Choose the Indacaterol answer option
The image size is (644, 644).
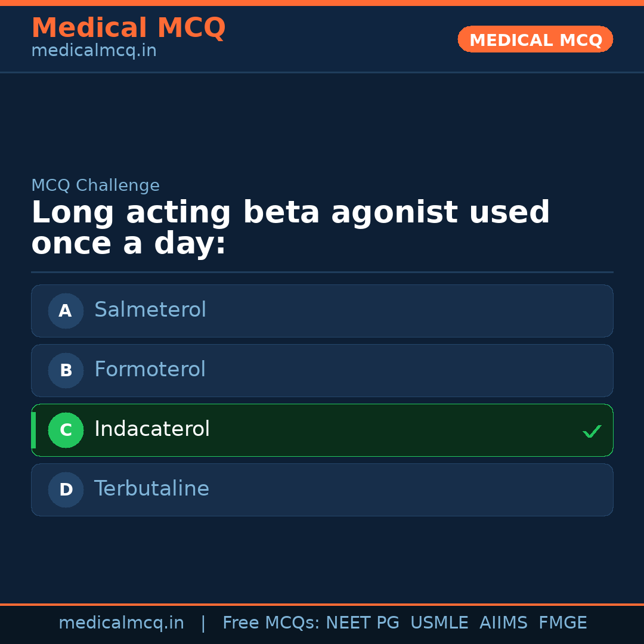pos(152,429)
